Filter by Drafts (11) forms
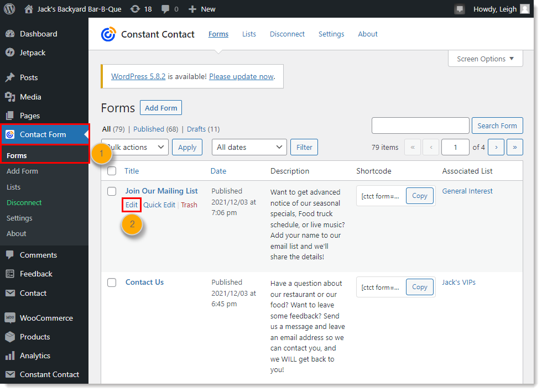Viewport: 542px width, 392px height. pos(204,129)
